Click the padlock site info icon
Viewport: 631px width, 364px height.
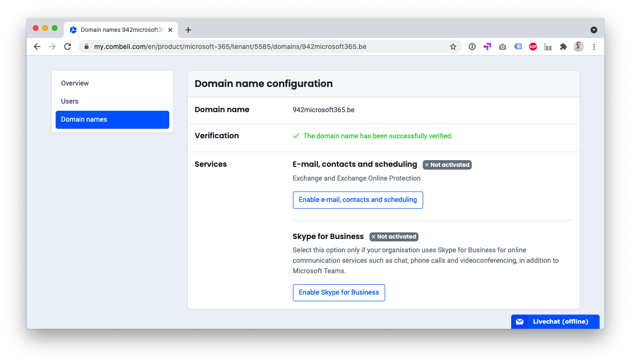[x=87, y=47]
